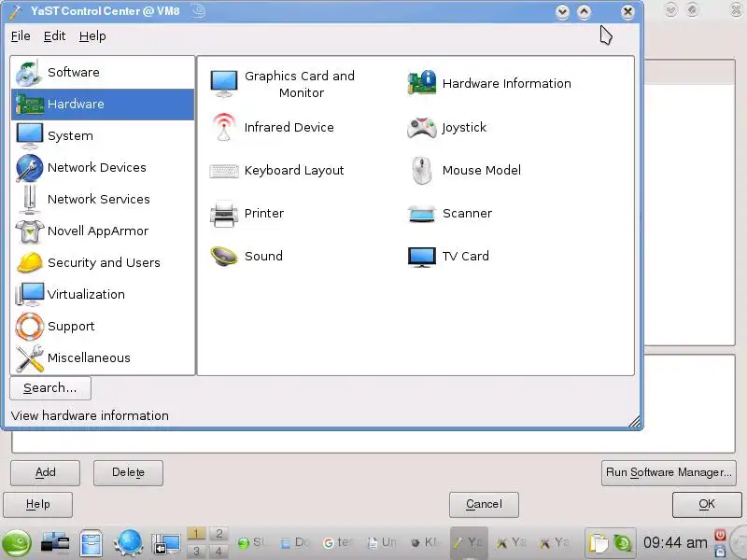Click the green updater tray icon

623,543
